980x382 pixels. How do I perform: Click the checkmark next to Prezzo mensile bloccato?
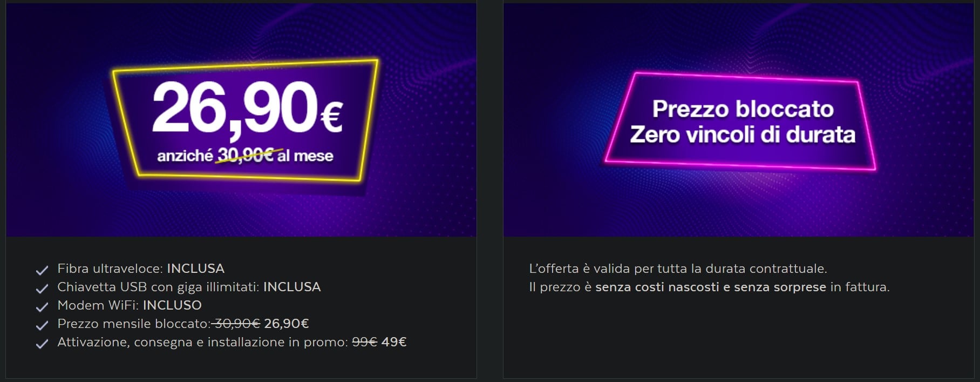click(42, 325)
